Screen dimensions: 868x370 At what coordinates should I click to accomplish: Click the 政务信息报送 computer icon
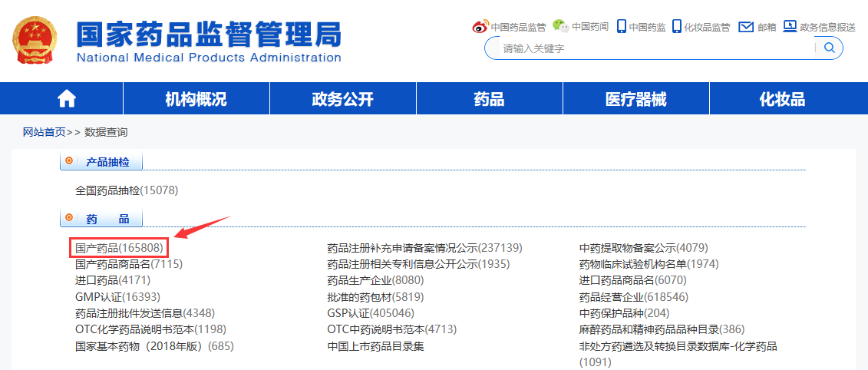coord(790,27)
